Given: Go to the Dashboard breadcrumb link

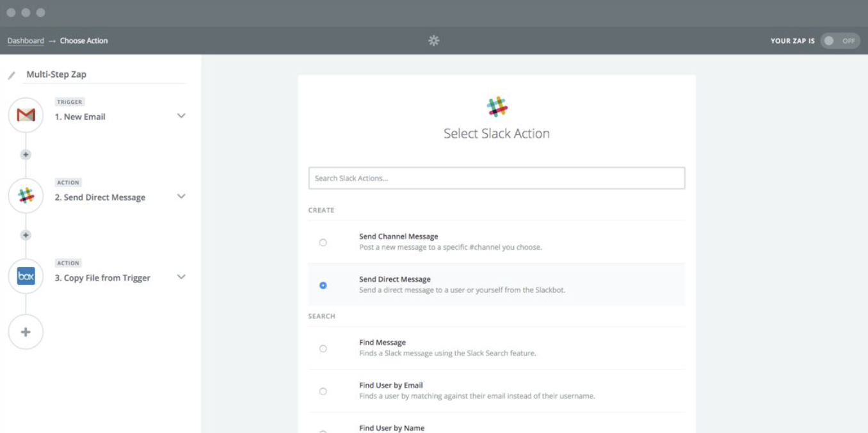Looking at the screenshot, I should (x=26, y=41).
